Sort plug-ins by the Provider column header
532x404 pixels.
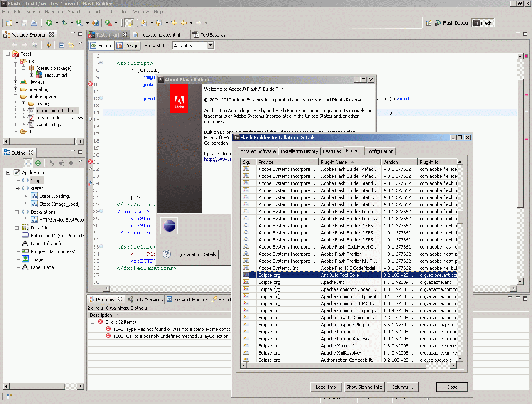pos(287,162)
